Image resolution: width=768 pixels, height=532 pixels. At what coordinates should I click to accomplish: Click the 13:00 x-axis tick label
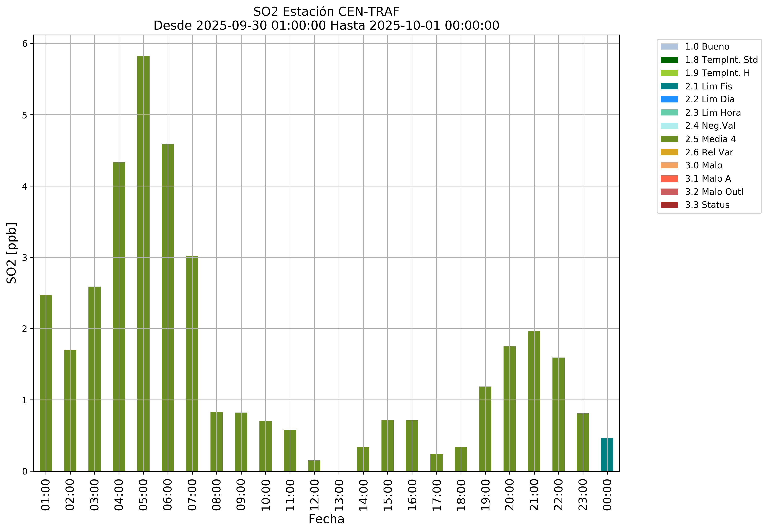point(339,495)
